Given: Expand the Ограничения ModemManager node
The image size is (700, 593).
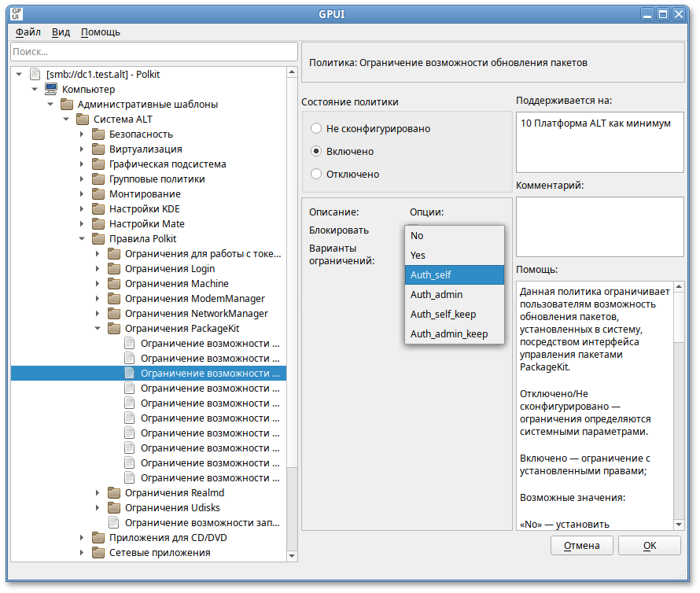Looking at the screenshot, I should pyautogui.click(x=98, y=299).
